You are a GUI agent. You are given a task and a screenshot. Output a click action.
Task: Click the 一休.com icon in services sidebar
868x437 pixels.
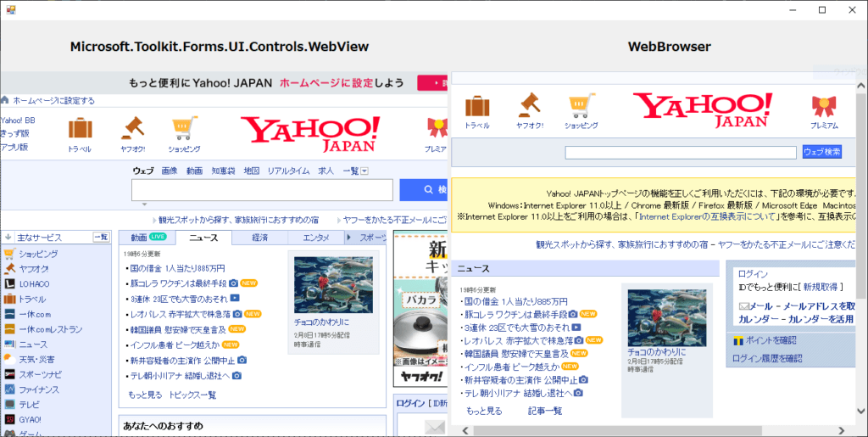point(9,314)
